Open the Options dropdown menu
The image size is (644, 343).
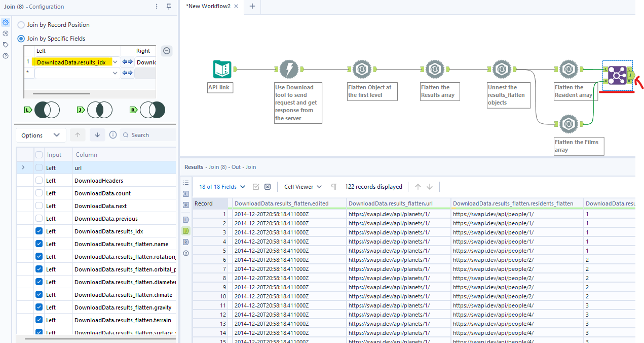pyautogui.click(x=41, y=135)
